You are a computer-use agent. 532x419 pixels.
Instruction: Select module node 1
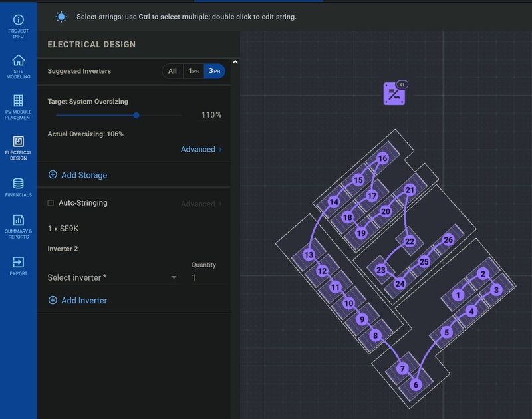click(x=458, y=295)
